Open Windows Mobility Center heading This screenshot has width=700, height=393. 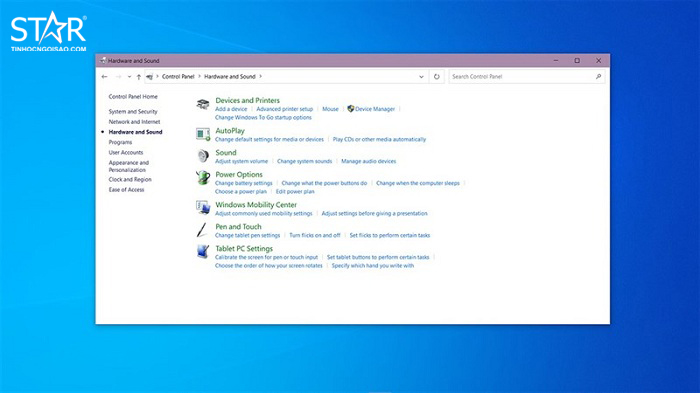pos(256,205)
